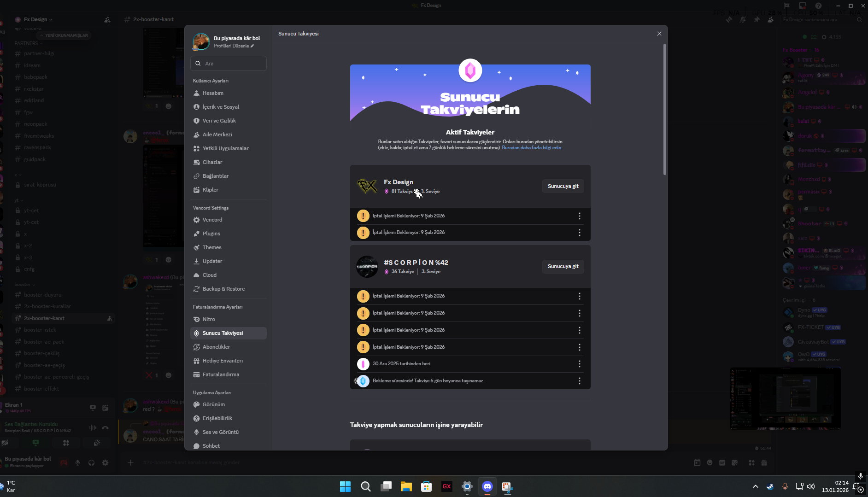Click the YENİ OKUNMAMIŞLAR pill in channel list
868x497 pixels.
(x=64, y=35)
